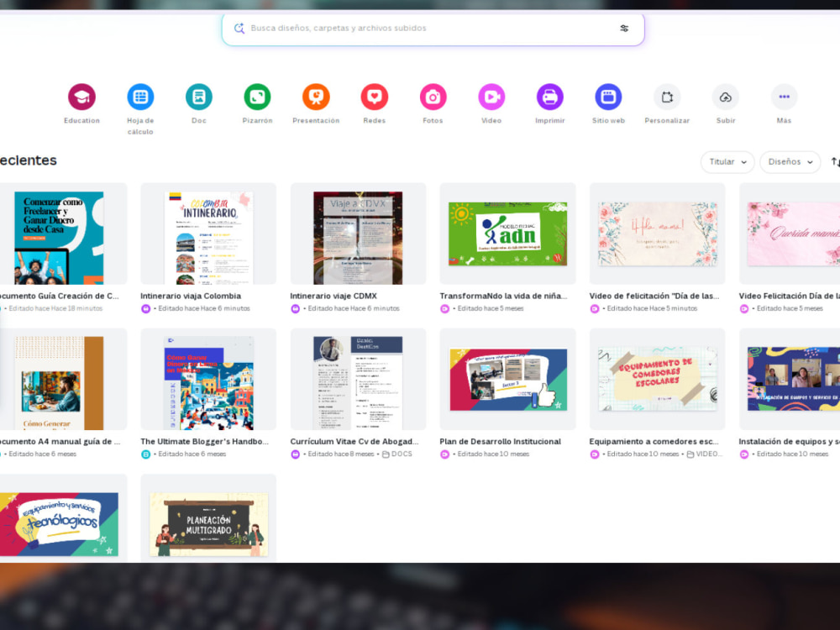
Task: Open Equipamiento de Comedores Escolares thumbnail
Action: point(658,380)
